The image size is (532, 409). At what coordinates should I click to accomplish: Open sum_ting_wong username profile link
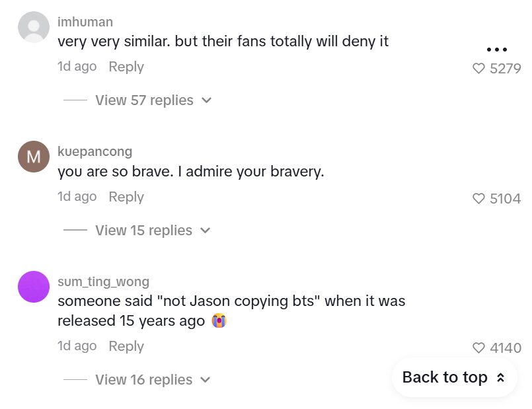(x=103, y=281)
